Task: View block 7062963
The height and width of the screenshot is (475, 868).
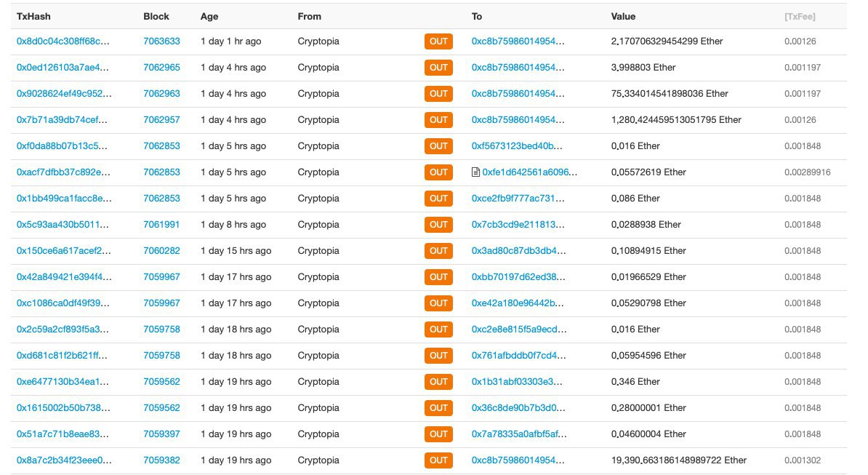Action: 161,94
